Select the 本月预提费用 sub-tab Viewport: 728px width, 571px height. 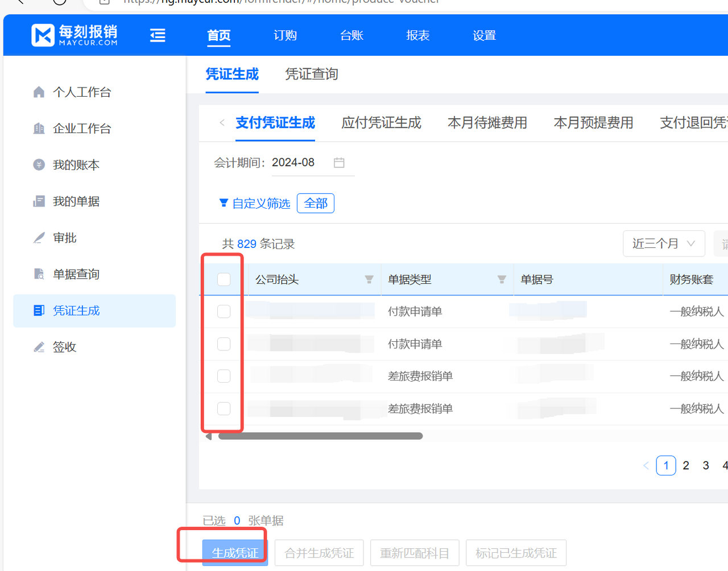click(593, 123)
